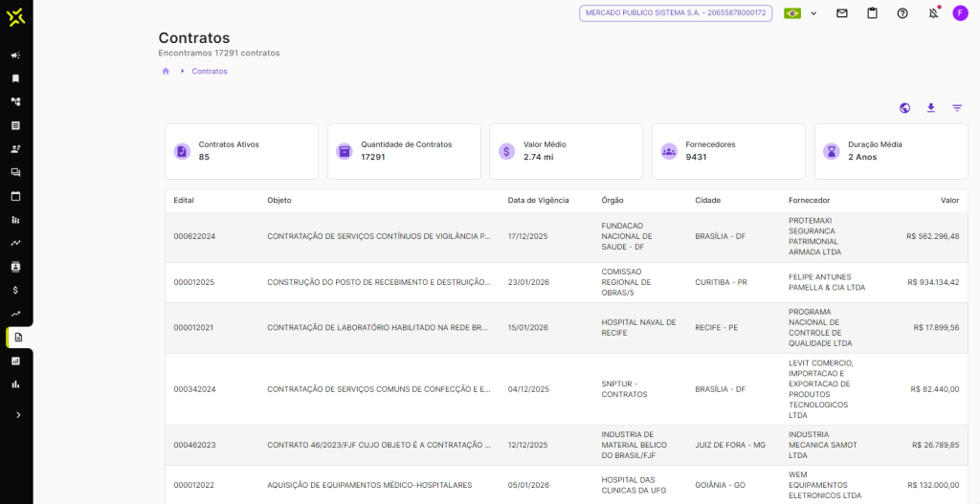Screen dimensions: 980x504
Task: Expand the sidebar using the bottom chevron
Action: (17, 415)
